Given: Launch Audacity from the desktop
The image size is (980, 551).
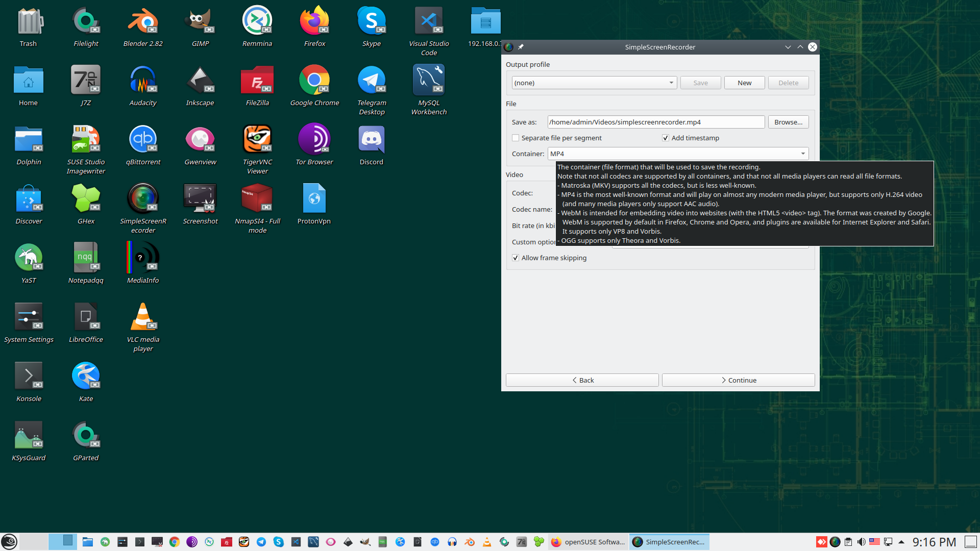Looking at the screenshot, I should pyautogui.click(x=142, y=81).
